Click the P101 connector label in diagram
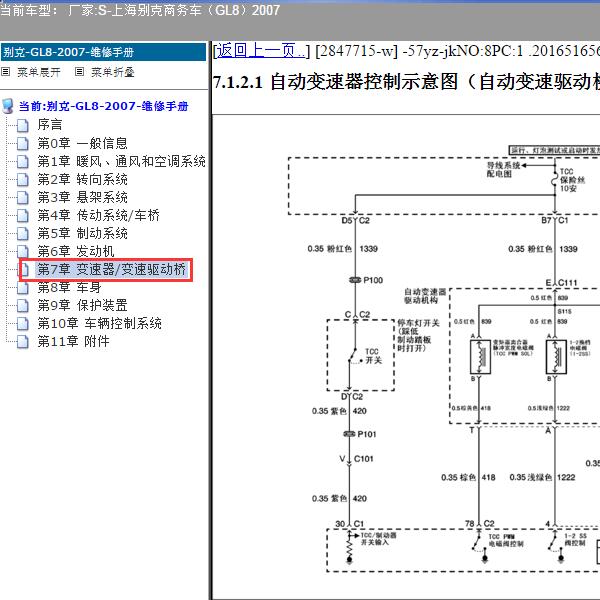The height and width of the screenshot is (600, 600). 367,434
